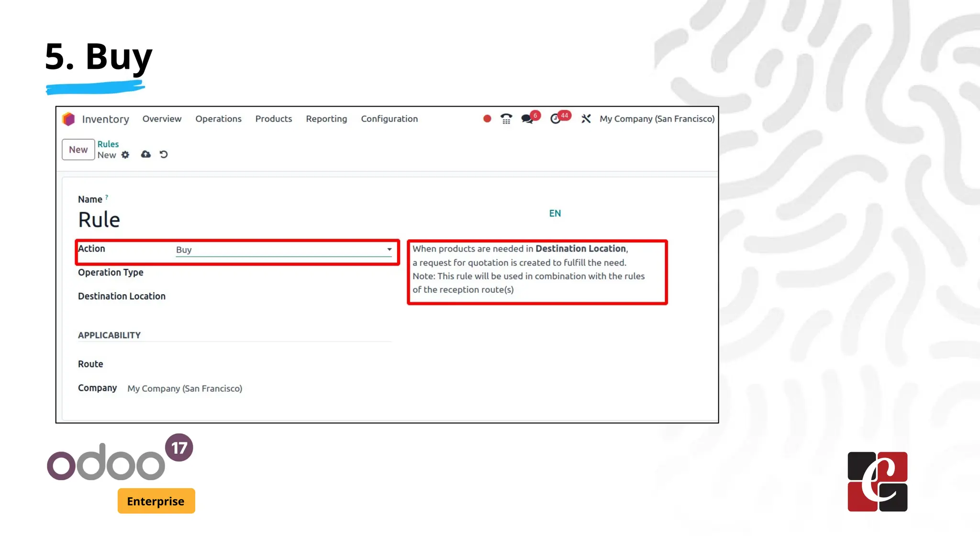Click the Rules breadcrumb link
Image resolution: width=980 pixels, height=551 pixels.
(108, 144)
